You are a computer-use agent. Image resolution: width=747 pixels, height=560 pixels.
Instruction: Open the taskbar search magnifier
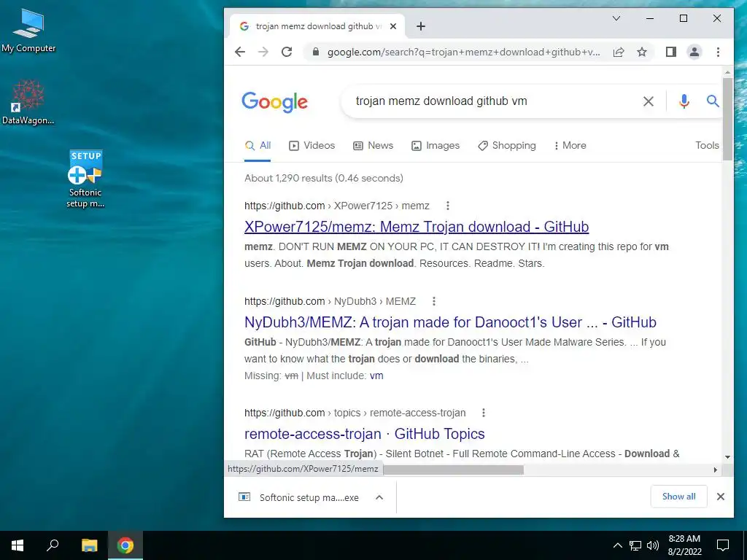[53, 545]
